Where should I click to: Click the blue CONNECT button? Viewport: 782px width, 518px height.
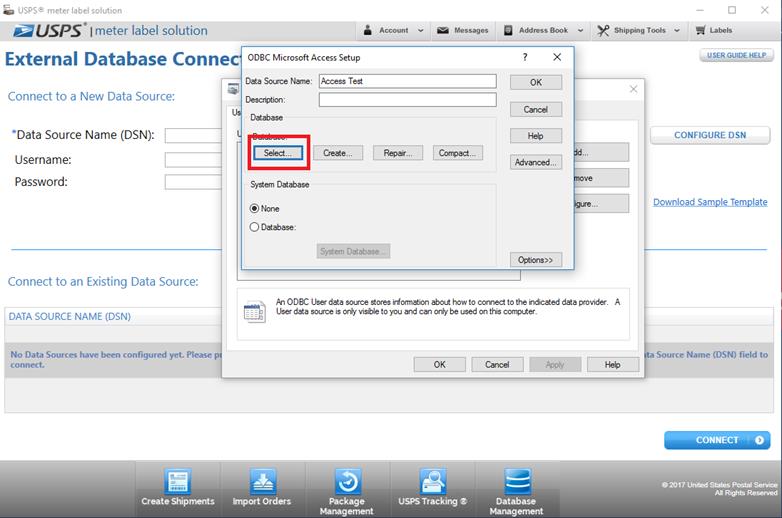pos(717,440)
